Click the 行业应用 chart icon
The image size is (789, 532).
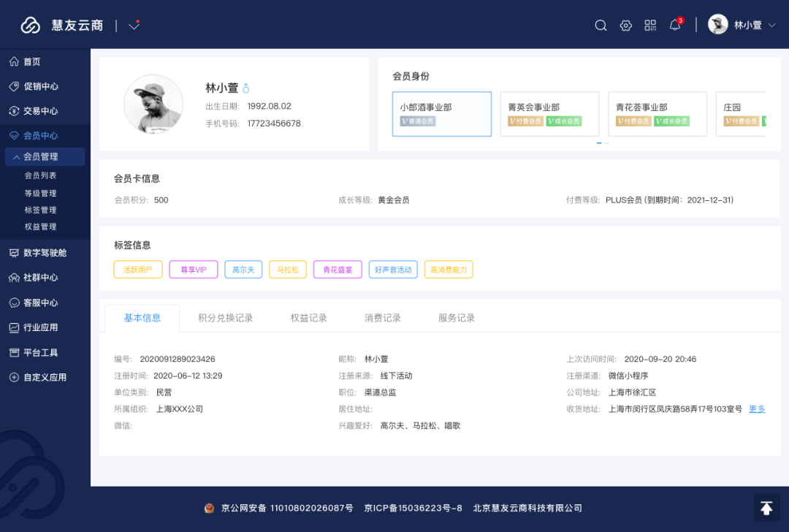coord(14,327)
